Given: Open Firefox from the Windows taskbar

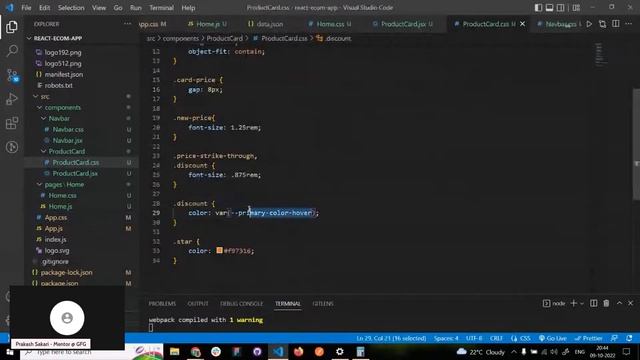Looking at the screenshot, I should [x=299, y=352].
